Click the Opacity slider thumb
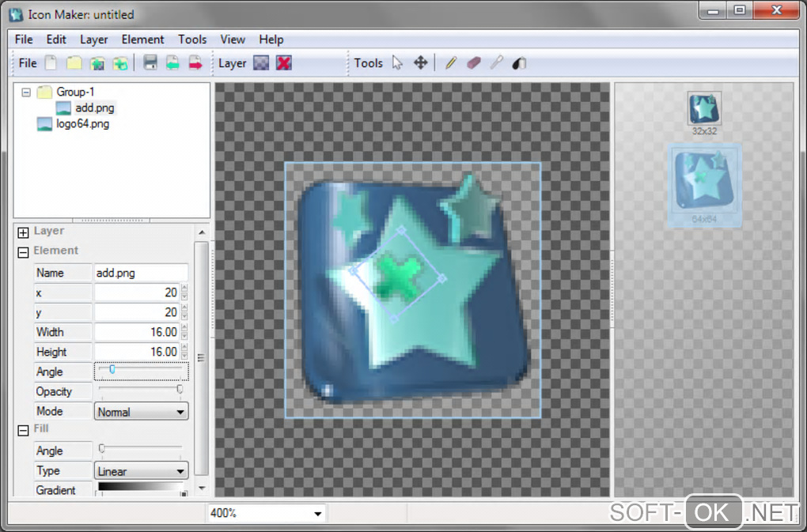This screenshot has width=807, height=532. click(x=180, y=389)
